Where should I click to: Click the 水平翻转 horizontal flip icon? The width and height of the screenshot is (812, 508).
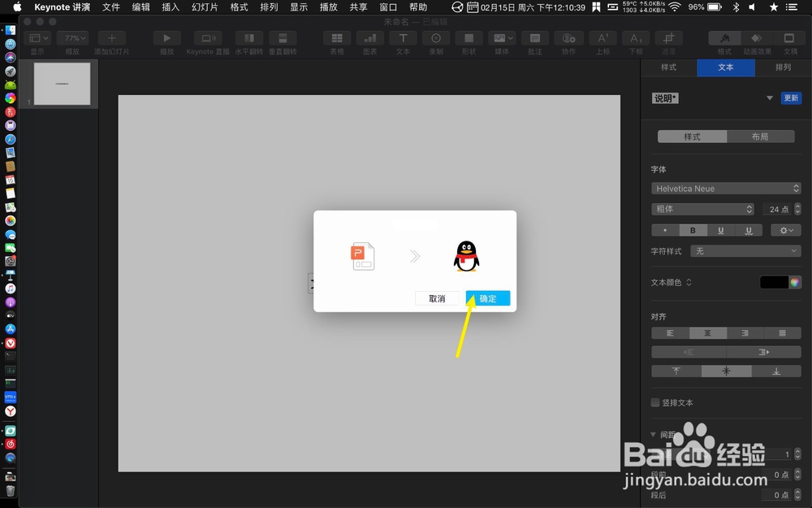[249, 38]
